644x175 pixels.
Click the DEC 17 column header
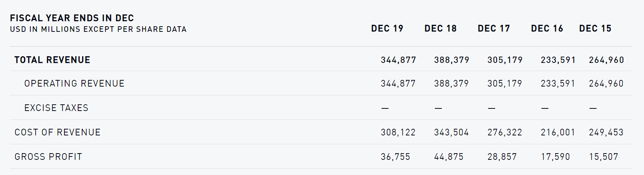(494, 28)
